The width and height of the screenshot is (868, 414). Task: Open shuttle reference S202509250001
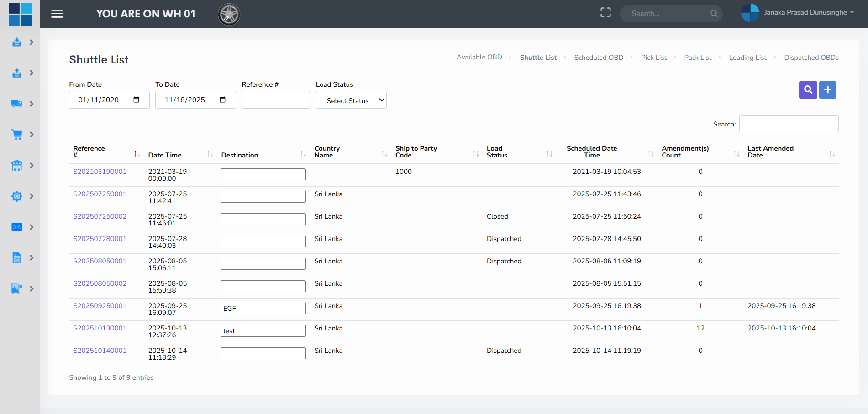click(100, 306)
